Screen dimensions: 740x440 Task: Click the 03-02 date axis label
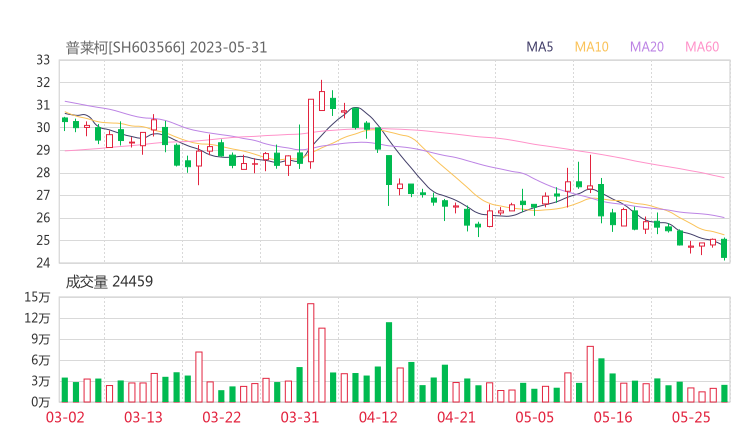(x=65, y=417)
